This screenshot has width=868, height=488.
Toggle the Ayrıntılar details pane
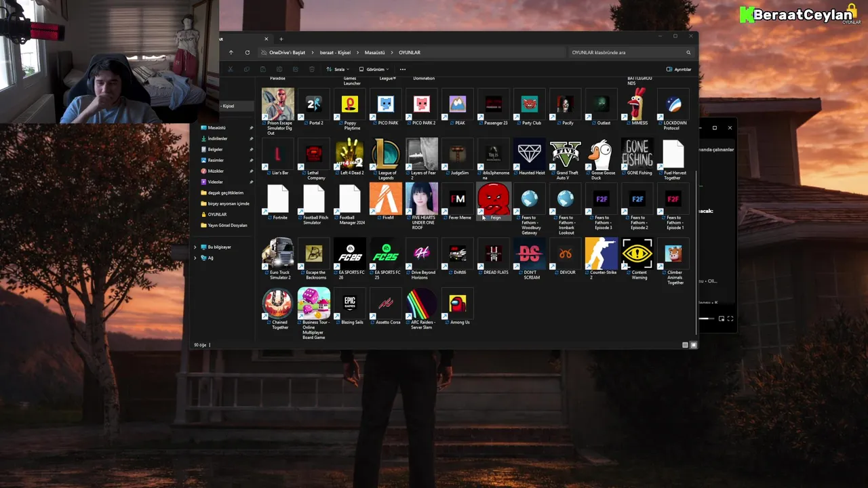679,69
